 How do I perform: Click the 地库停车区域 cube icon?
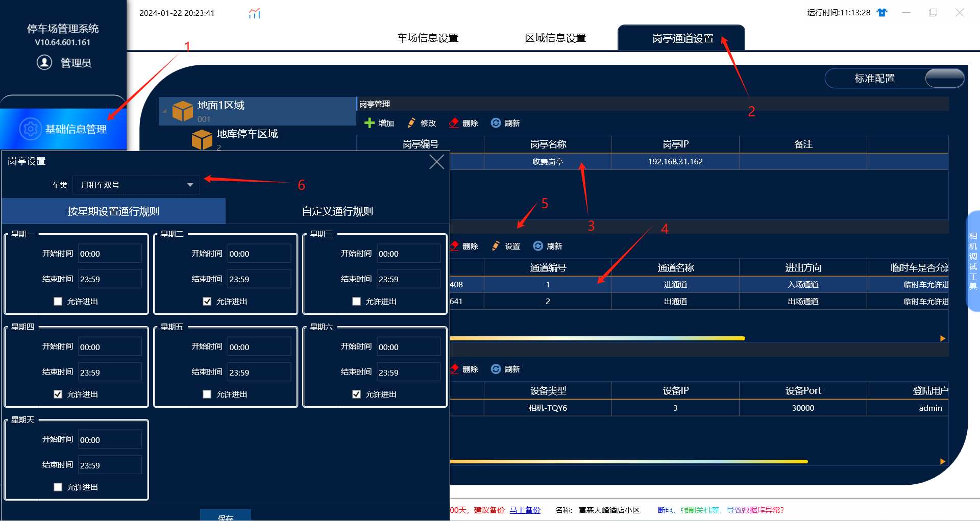click(202, 139)
